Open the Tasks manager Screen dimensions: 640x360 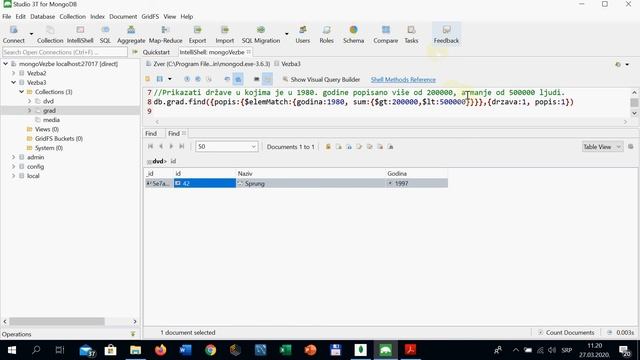[411, 34]
